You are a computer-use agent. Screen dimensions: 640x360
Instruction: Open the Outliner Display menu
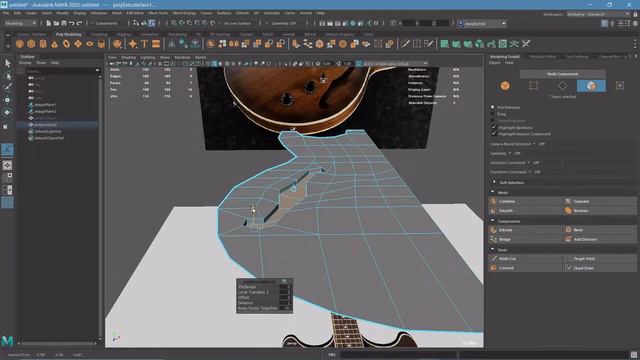pyautogui.click(x=25, y=63)
